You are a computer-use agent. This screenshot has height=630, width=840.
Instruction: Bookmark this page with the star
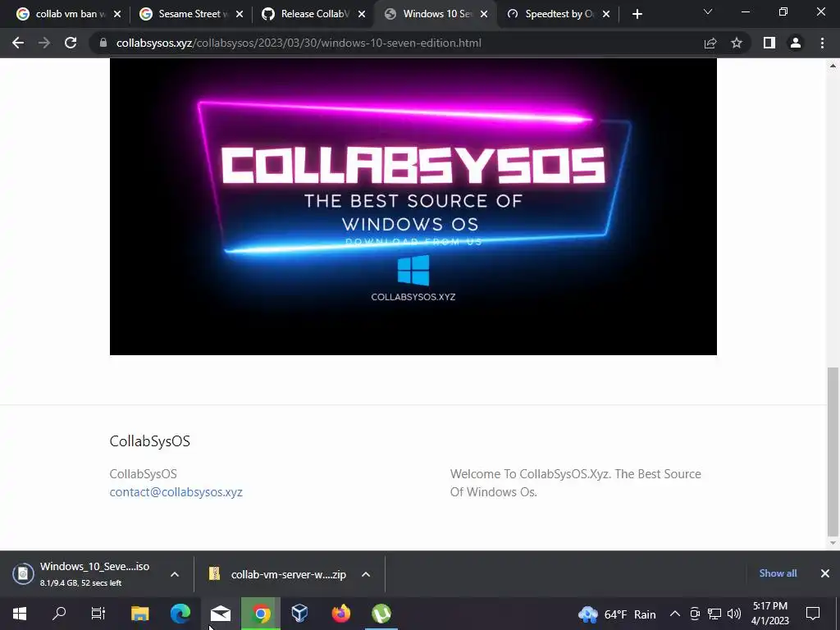click(x=737, y=43)
